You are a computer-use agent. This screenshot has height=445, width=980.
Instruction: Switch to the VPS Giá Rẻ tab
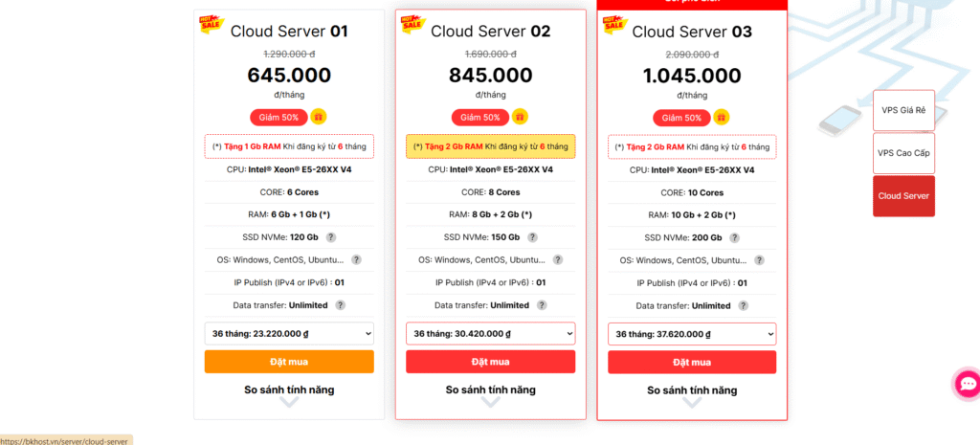point(903,110)
